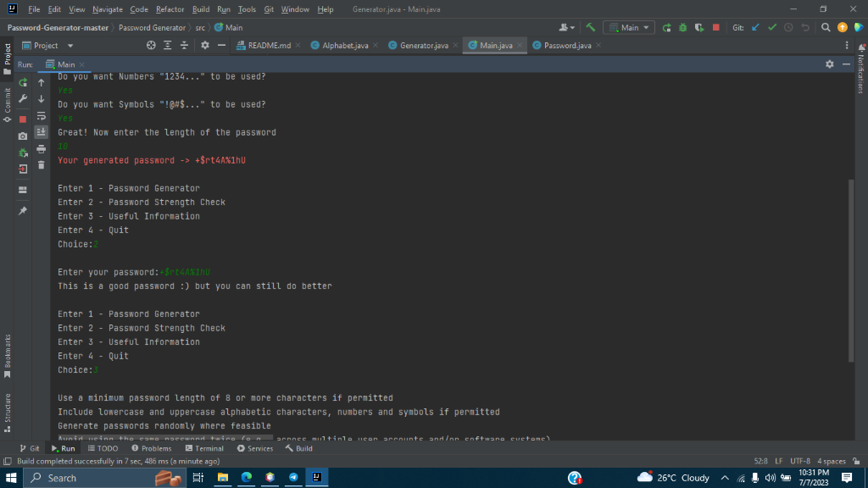Show hidden system tray icons

coord(724,478)
